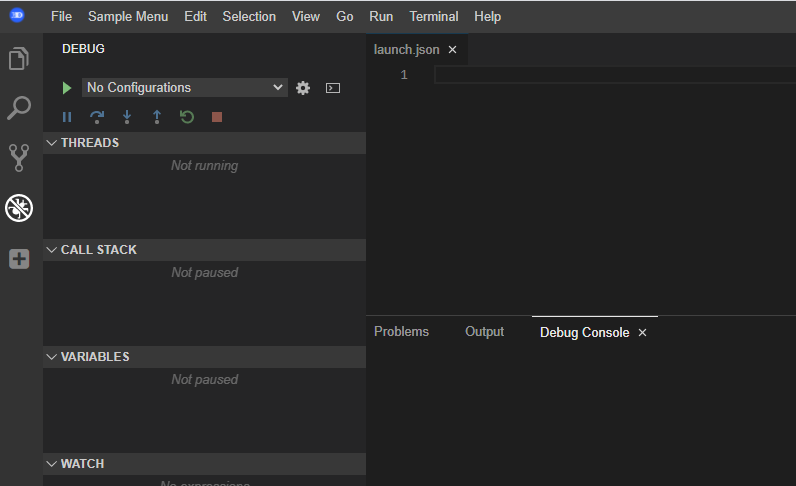Viewport: 796px width, 486px height.
Task: Open the Help menu
Action: tap(488, 17)
